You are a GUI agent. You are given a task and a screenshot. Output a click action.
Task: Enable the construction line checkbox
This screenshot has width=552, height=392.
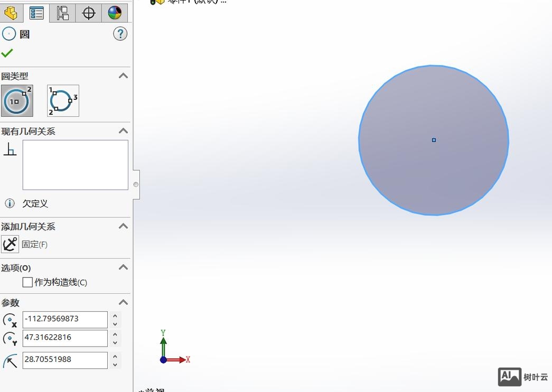28,283
